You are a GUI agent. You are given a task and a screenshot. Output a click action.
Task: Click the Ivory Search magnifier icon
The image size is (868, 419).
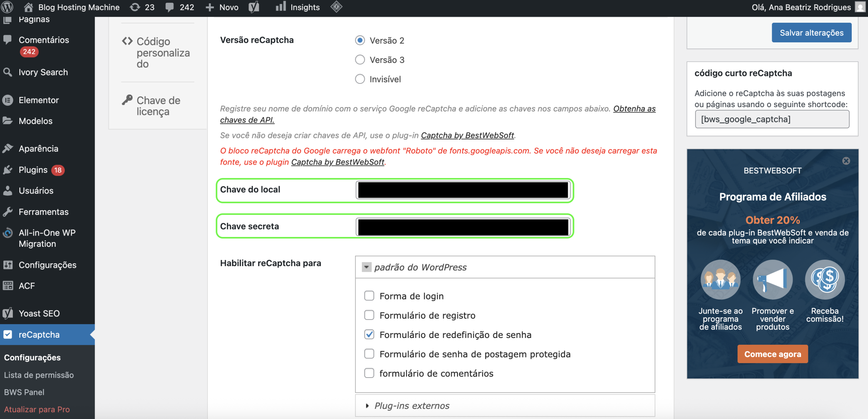coord(7,72)
